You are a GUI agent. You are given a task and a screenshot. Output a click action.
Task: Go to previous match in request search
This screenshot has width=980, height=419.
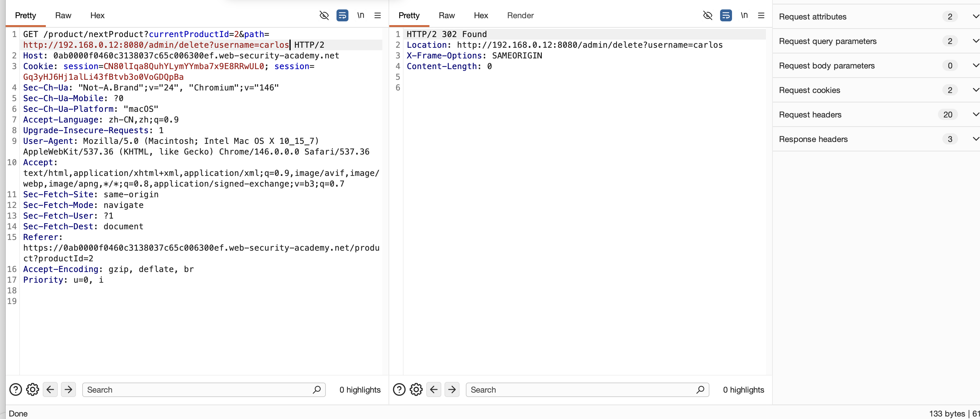coord(50,389)
